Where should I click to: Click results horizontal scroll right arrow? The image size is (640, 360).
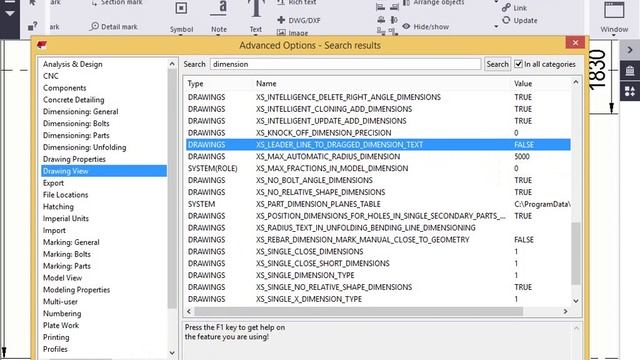(x=565, y=311)
